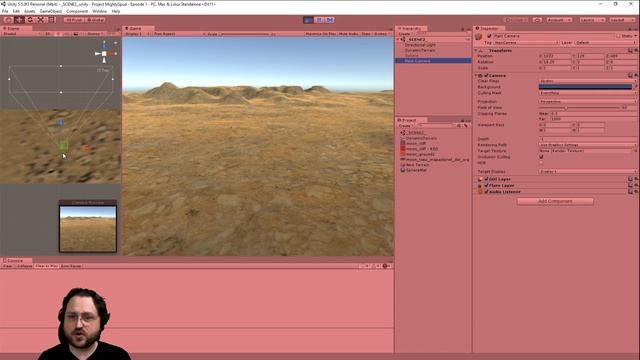Click the Camera Preview thumbnail in Scene view

(88, 229)
